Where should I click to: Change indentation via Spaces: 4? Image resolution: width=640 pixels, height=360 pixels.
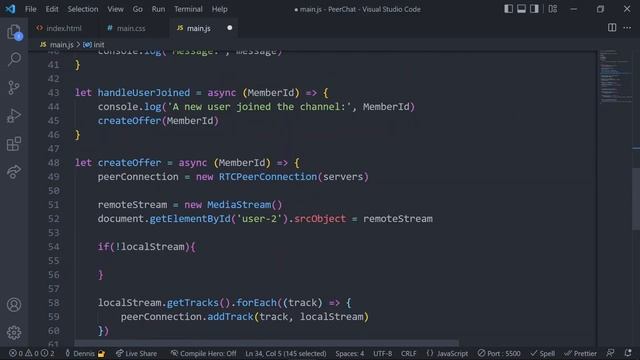pyautogui.click(x=350, y=353)
